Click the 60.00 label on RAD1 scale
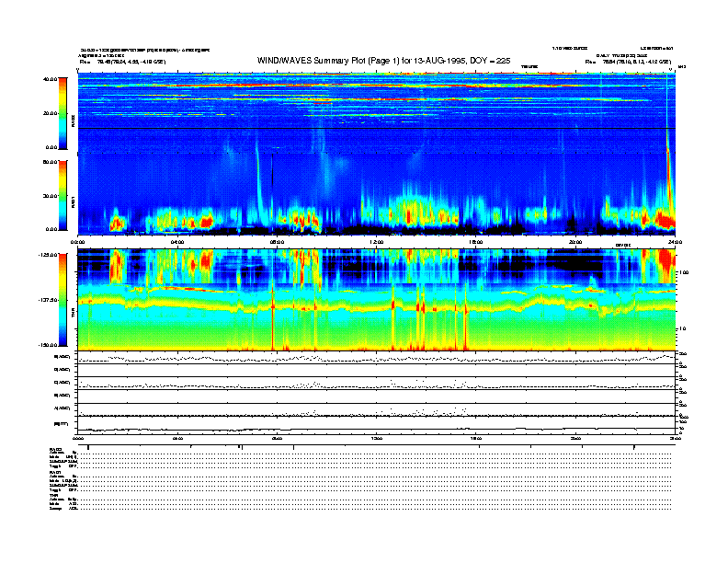The height and width of the screenshot is (563, 728). [x=50, y=162]
